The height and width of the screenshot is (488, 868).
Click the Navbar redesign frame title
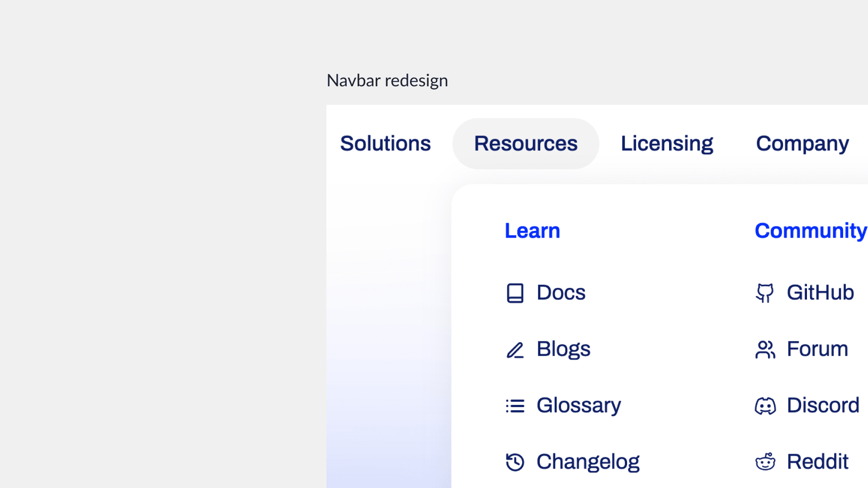click(387, 81)
